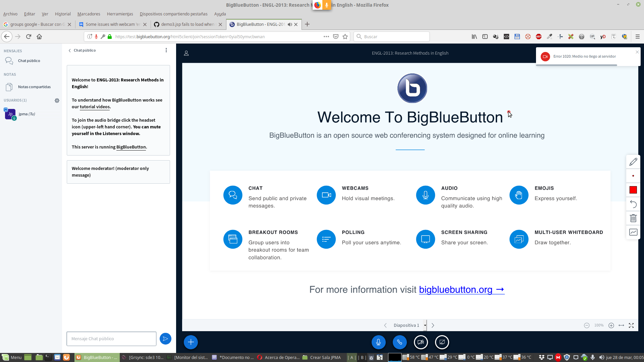Select the pencil whiteboard tool
This screenshot has height=362, width=644.
633,162
